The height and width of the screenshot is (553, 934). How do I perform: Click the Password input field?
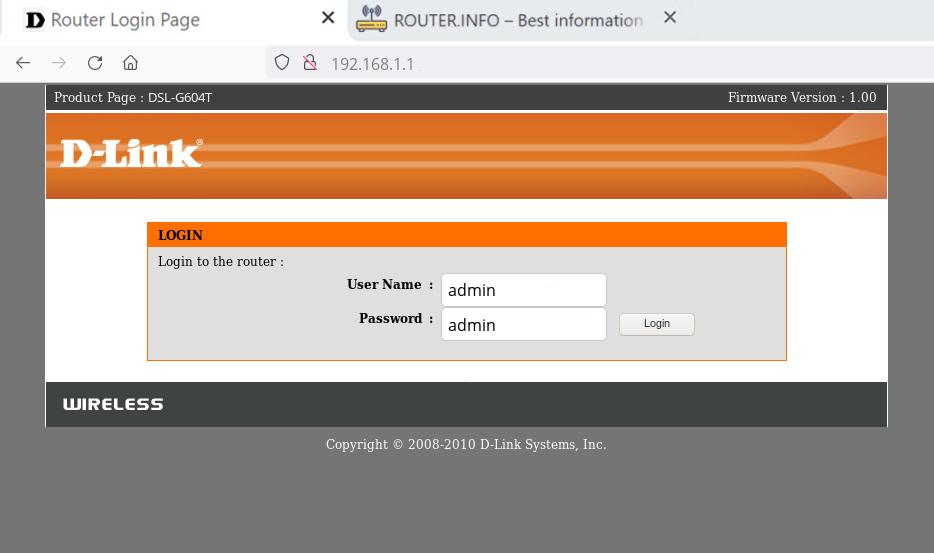(524, 325)
